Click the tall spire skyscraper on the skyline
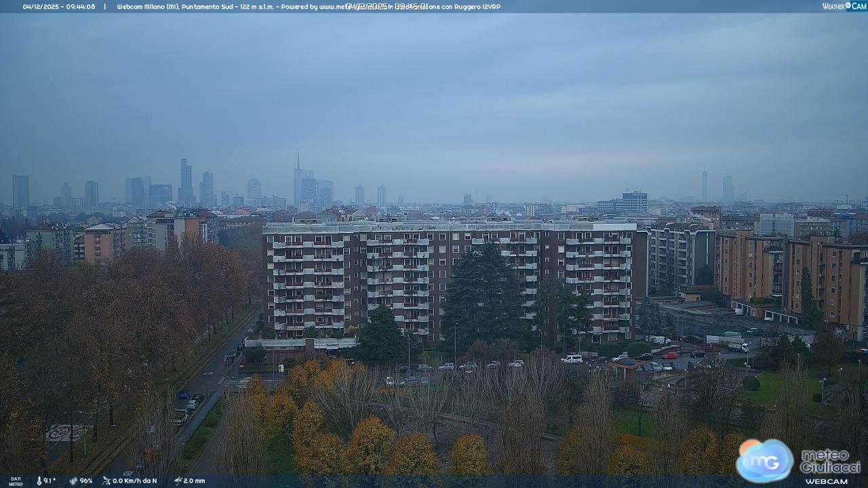 298,176
